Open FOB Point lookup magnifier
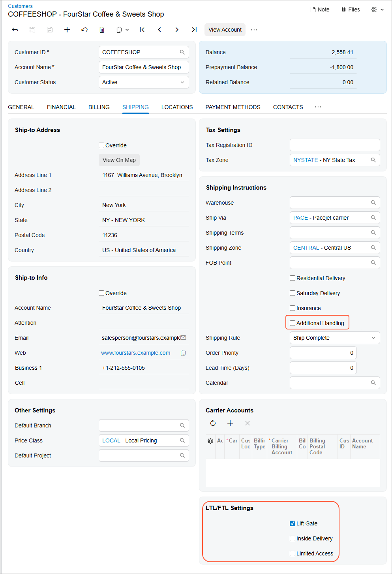392x574 pixels. coord(373,263)
